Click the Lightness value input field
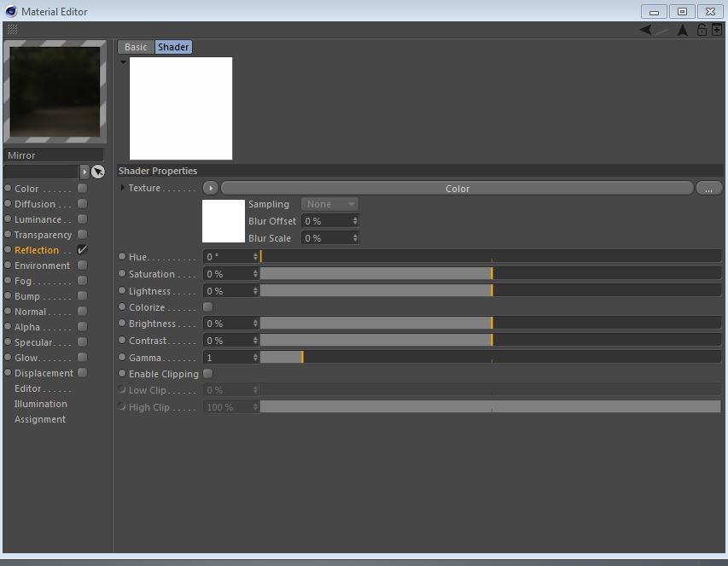Viewport: 728px width, 566px height. coord(228,291)
